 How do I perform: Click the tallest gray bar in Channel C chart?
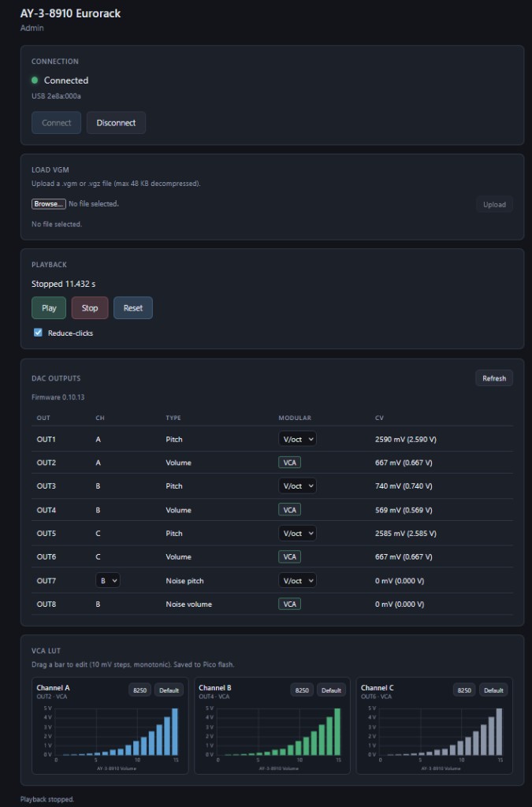pyautogui.click(x=499, y=732)
